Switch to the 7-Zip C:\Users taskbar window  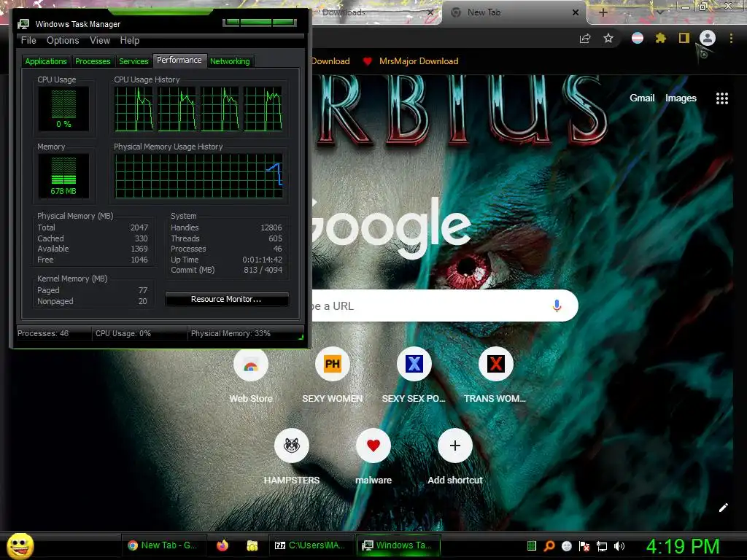pyautogui.click(x=311, y=545)
